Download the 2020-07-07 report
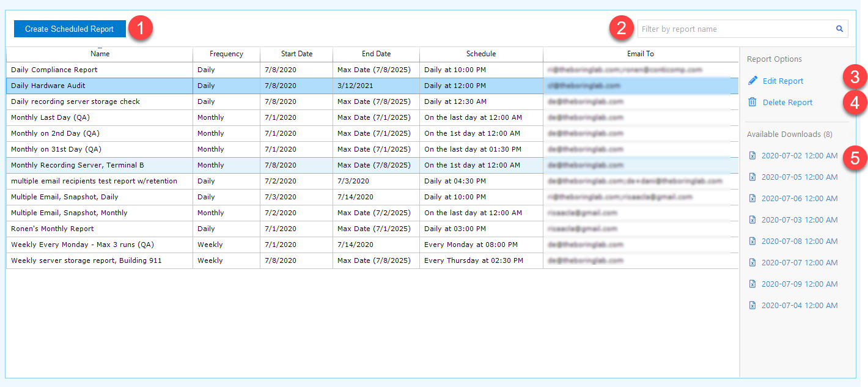 [x=798, y=262]
